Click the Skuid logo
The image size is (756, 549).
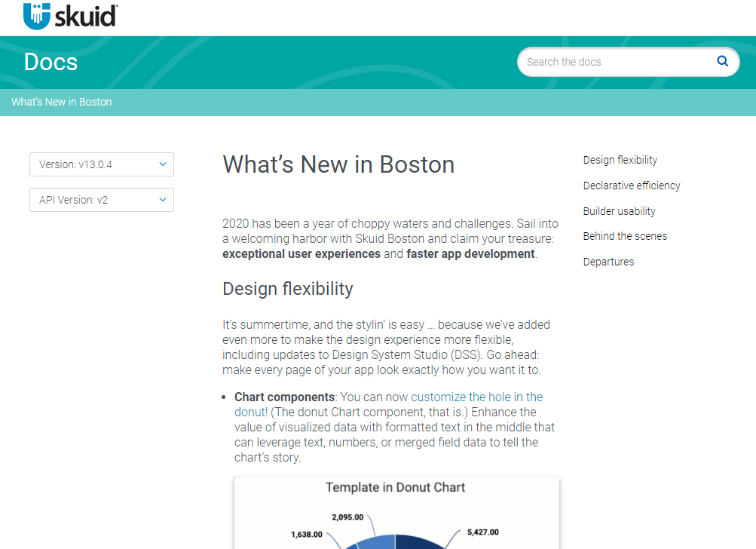pyautogui.click(x=70, y=17)
